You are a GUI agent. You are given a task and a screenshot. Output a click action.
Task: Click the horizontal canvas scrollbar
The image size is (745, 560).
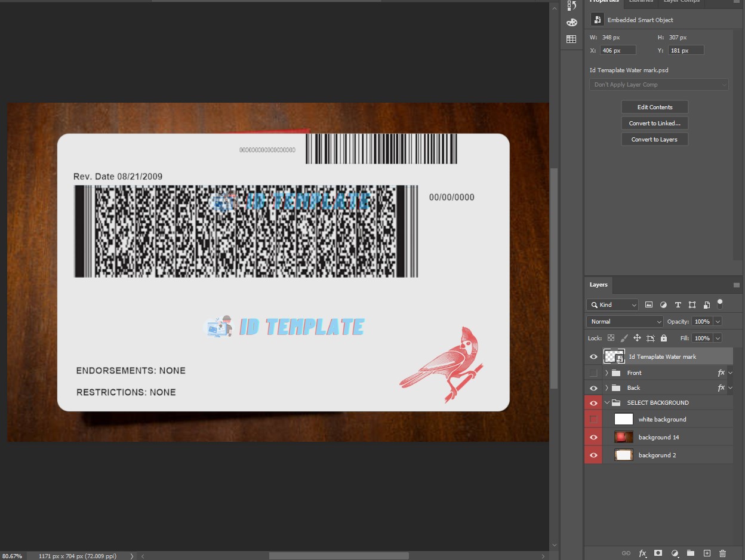pyautogui.click(x=338, y=556)
